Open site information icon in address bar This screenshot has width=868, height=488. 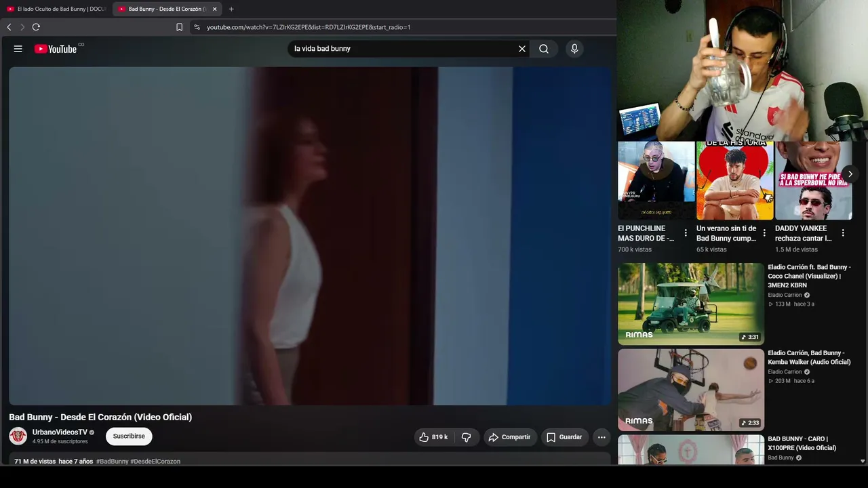197,27
